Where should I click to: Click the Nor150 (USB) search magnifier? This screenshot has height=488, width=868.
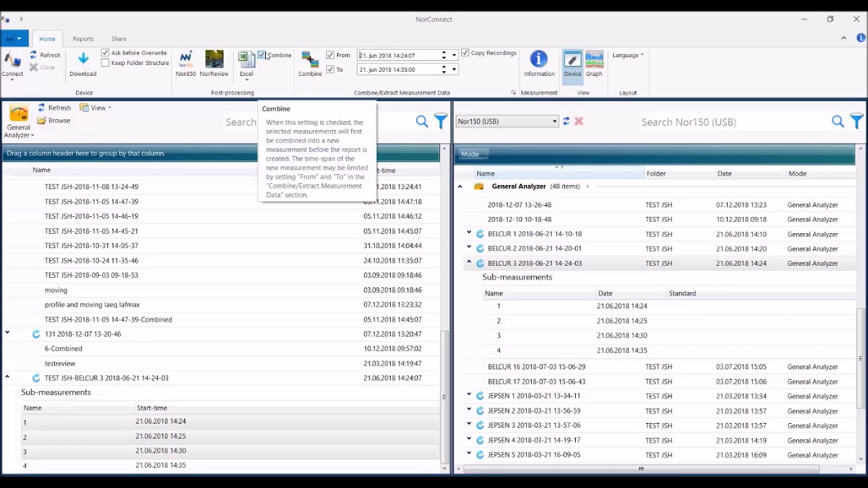(x=837, y=121)
